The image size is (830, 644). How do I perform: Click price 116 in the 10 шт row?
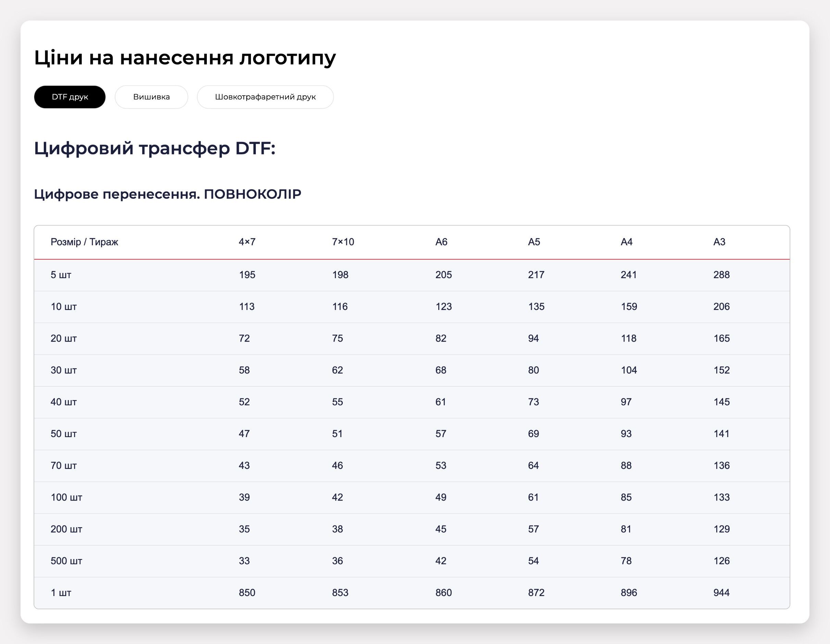[340, 307]
